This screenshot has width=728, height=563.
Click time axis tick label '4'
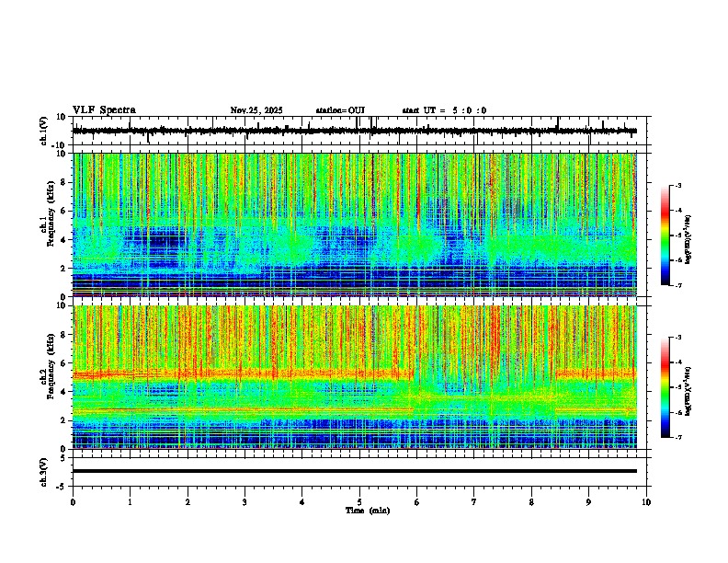point(302,502)
